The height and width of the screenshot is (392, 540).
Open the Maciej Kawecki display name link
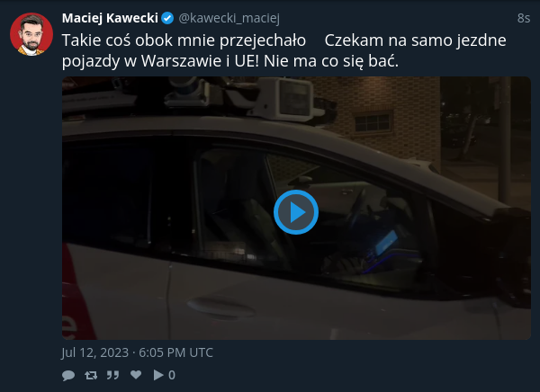pos(110,18)
